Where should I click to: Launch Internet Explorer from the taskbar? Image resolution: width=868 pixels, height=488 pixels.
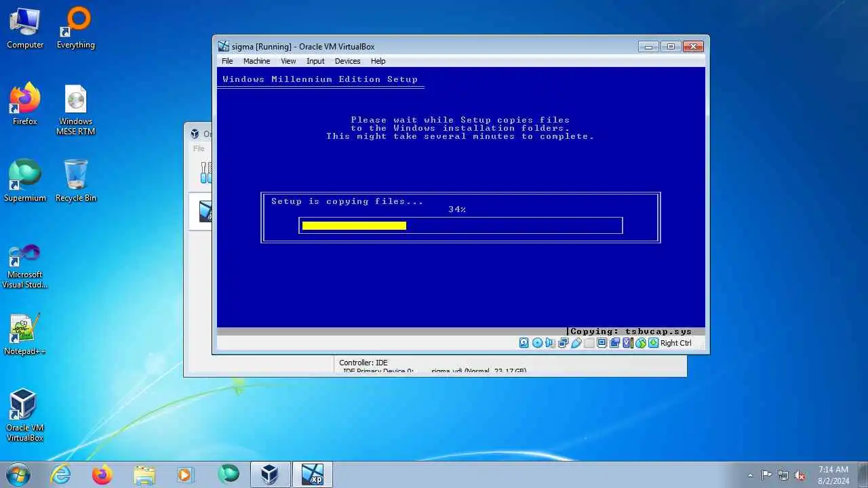[x=61, y=474]
